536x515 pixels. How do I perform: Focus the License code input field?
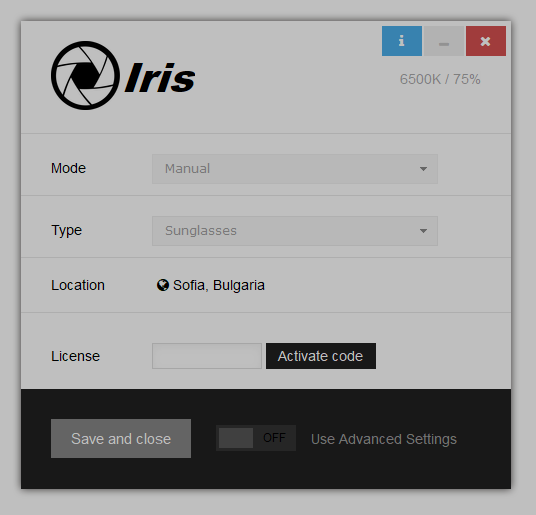click(207, 356)
